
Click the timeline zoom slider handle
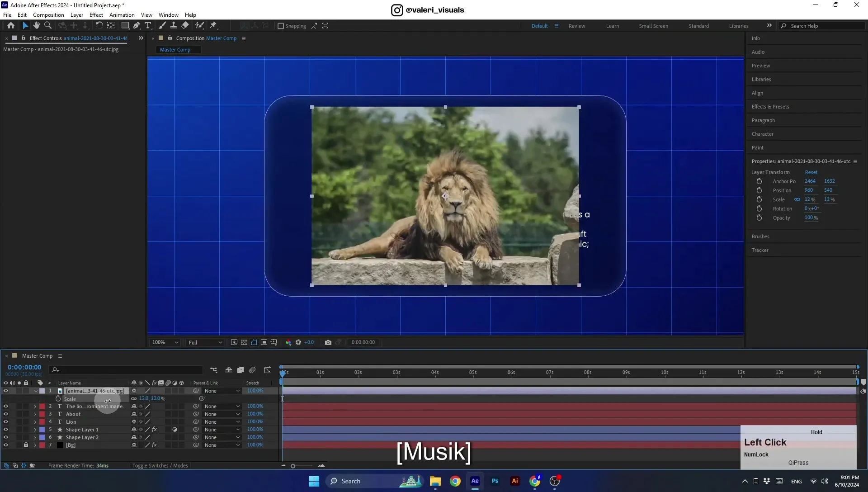tap(293, 466)
